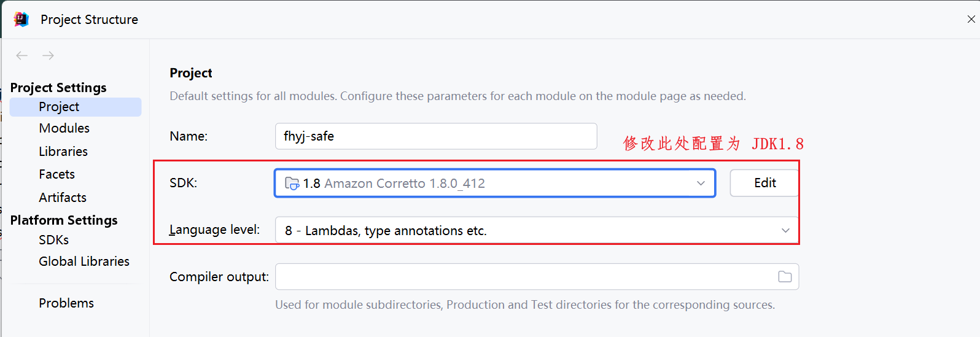Switch to Artifacts settings

click(x=63, y=198)
